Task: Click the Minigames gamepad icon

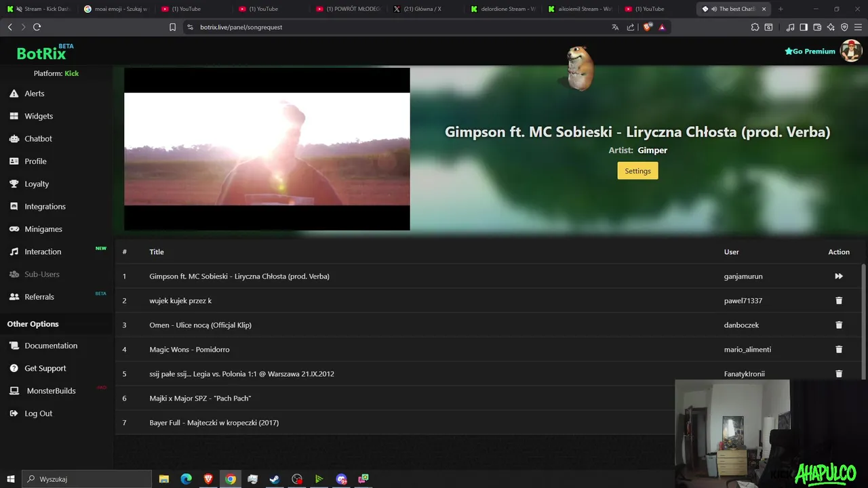Action: tap(14, 229)
